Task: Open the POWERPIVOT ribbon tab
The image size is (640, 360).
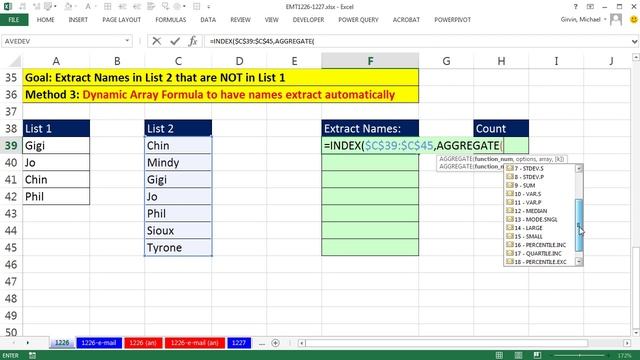Action: click(452, 20)
